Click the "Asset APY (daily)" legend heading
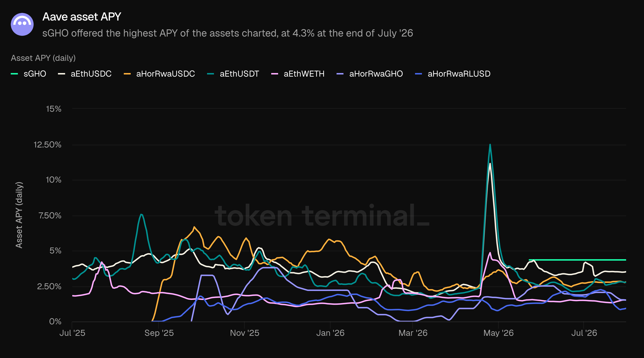Image resolution: width=644 pixels, height=358 pixels. 43,58
